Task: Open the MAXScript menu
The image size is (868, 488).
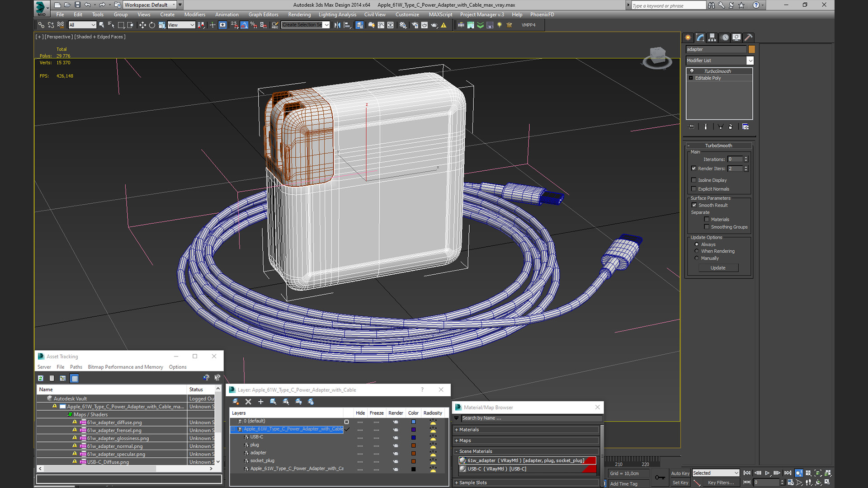Action: [x=440, y=14]
